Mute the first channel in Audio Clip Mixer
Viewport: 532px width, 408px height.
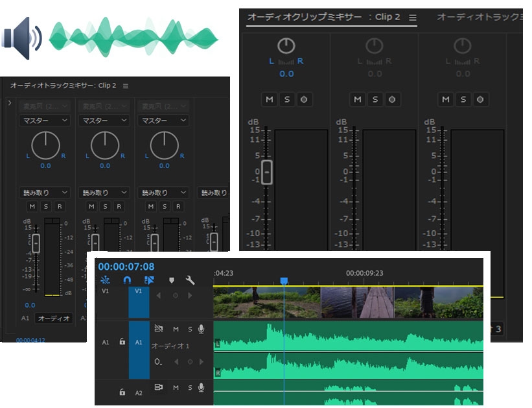pyautogui.click(x=270, y=99)
